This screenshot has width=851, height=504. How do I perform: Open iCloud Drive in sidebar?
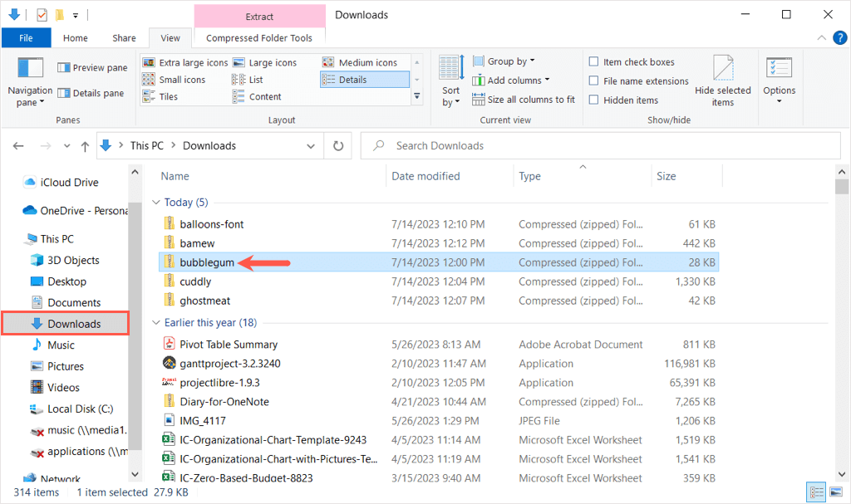tap(61, 183)
